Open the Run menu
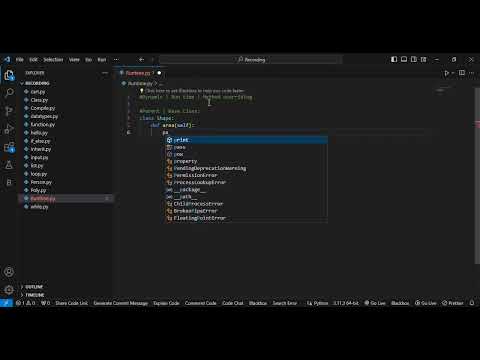 coord(102,60)
